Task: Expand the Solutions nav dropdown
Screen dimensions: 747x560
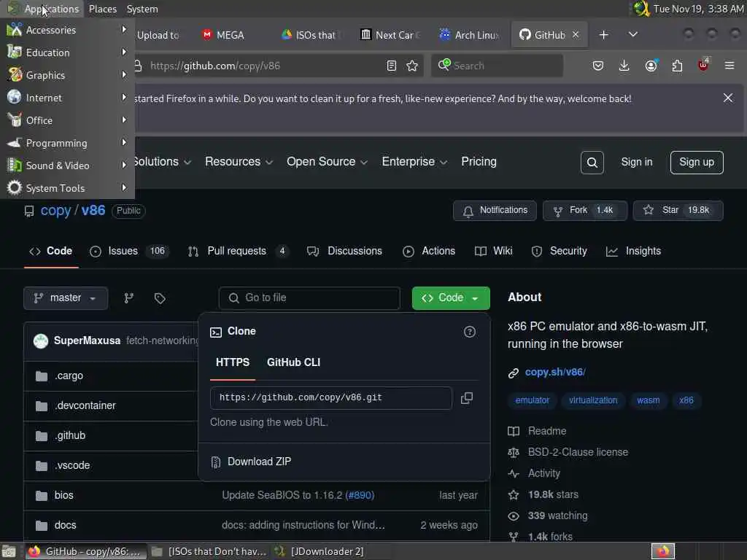Action: tap(161, 162)
